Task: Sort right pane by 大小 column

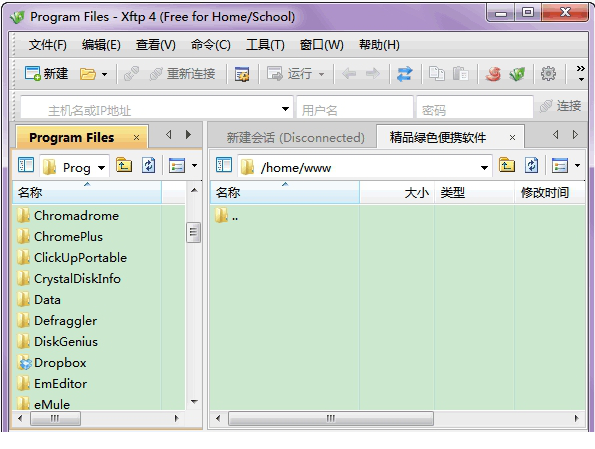Action: [x=397, y=192]
